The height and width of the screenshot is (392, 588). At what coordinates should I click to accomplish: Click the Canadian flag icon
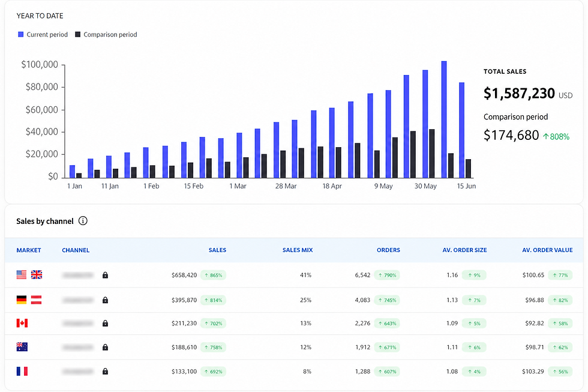[x=22, y=323]
